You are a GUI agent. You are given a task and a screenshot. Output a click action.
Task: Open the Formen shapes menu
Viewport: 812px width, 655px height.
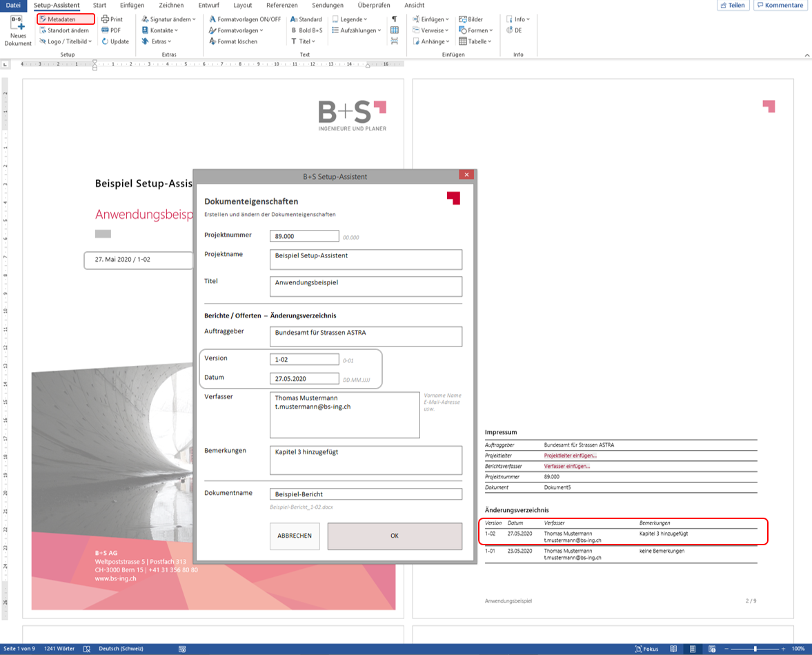(476, 30)
